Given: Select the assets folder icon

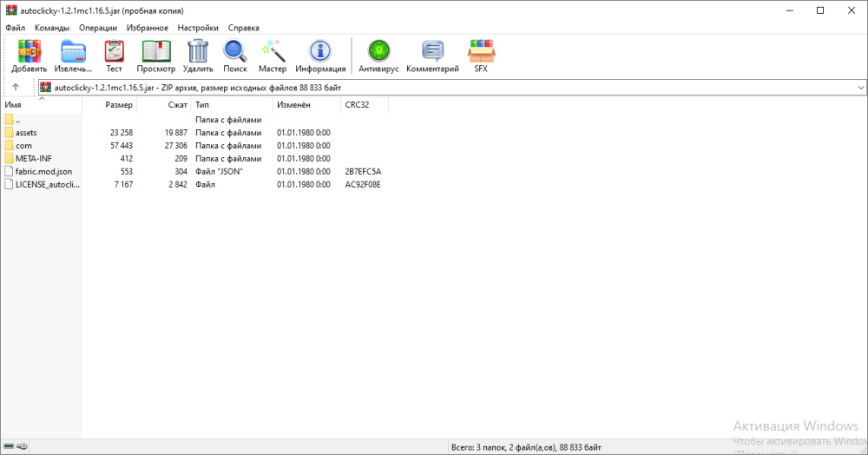Looking at the screenshot, I should pos(9,132).
